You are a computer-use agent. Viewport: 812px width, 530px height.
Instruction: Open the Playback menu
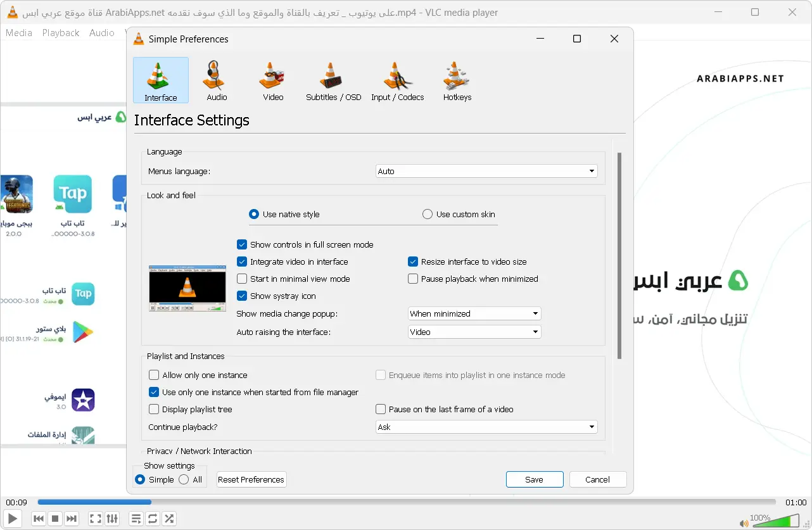point(60,32)
